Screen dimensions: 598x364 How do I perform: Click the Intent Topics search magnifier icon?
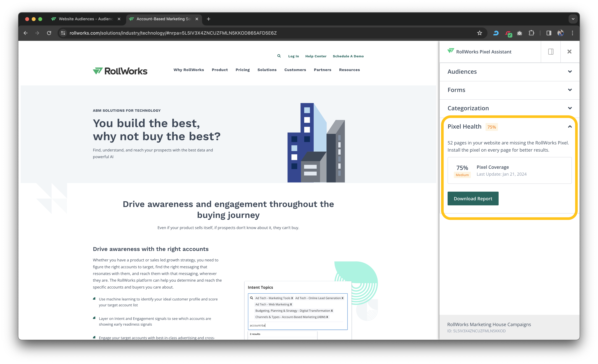click(251, 298)
